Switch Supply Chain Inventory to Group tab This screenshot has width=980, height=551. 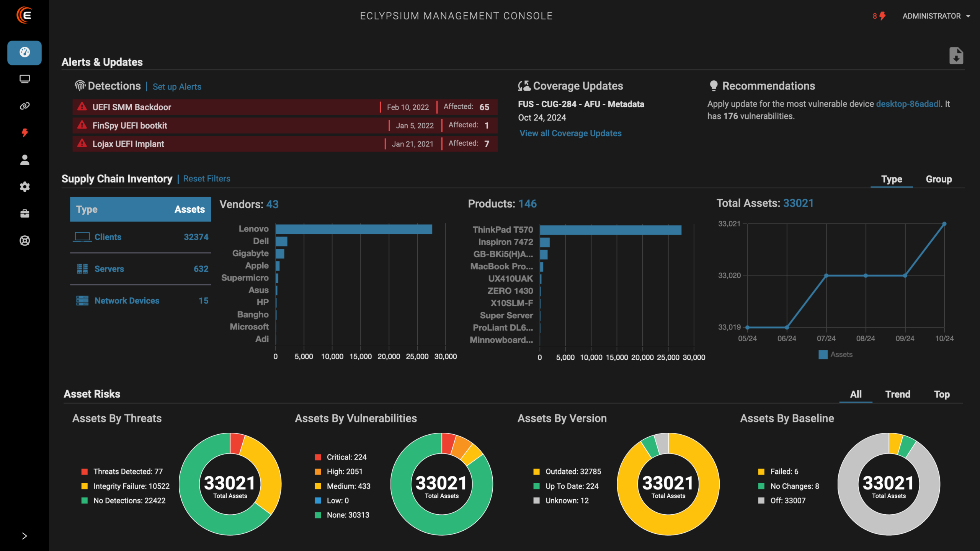coord(938,179)
